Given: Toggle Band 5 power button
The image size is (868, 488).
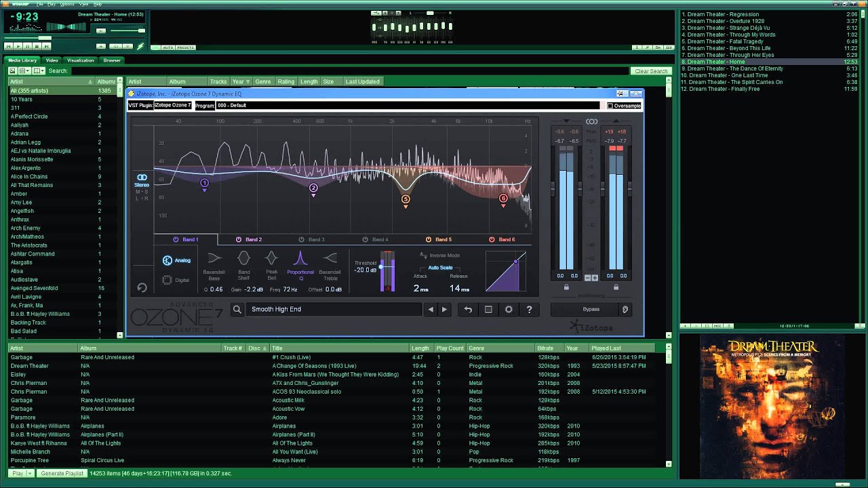Looking at the screenshot, I should [429, 239].
